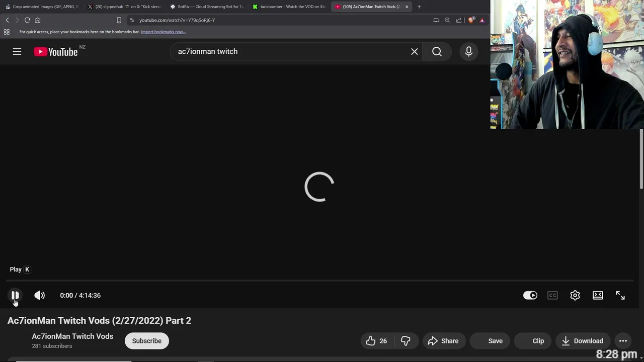Image resolution: width=644 pixels, height=362 pixels.
Task: Open the bookmarks bar apps grid icon
Action: pos(7,32)
